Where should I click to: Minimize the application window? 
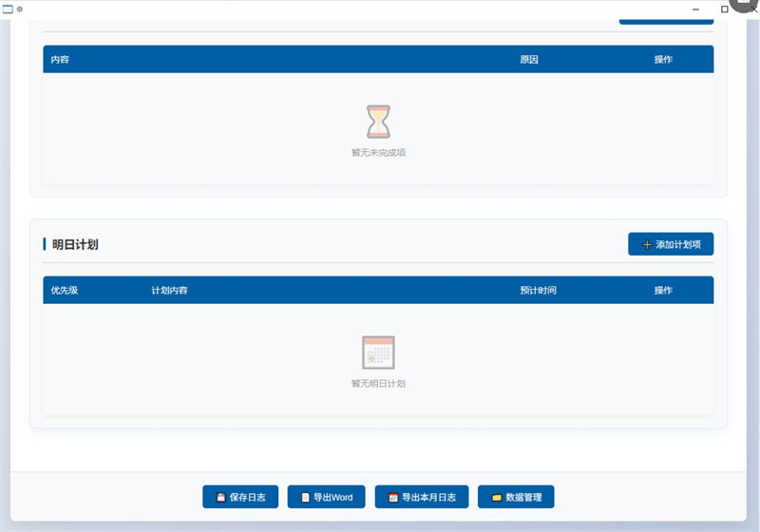pyautogui.click(x=696, y=9)
